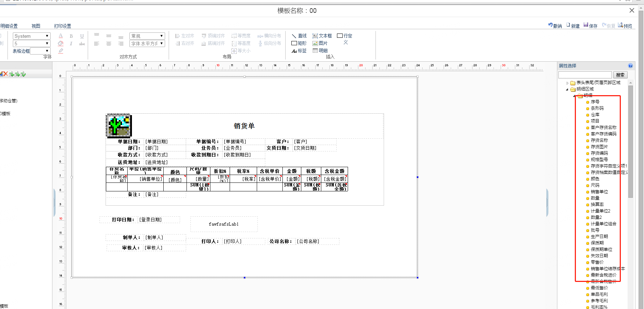Image resolution: width=644 pixels, height=309 pixels.
Task: Insert a label (标签) element
Action: (299, 51)
